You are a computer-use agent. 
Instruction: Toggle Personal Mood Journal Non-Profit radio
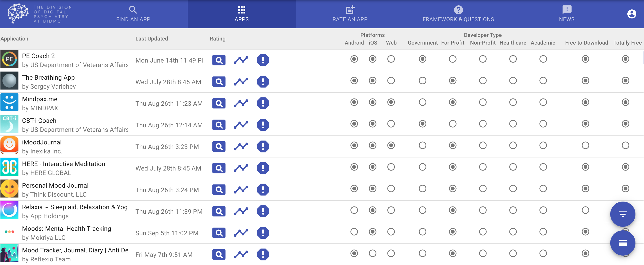pyautogui.click(x=482, y=189)
